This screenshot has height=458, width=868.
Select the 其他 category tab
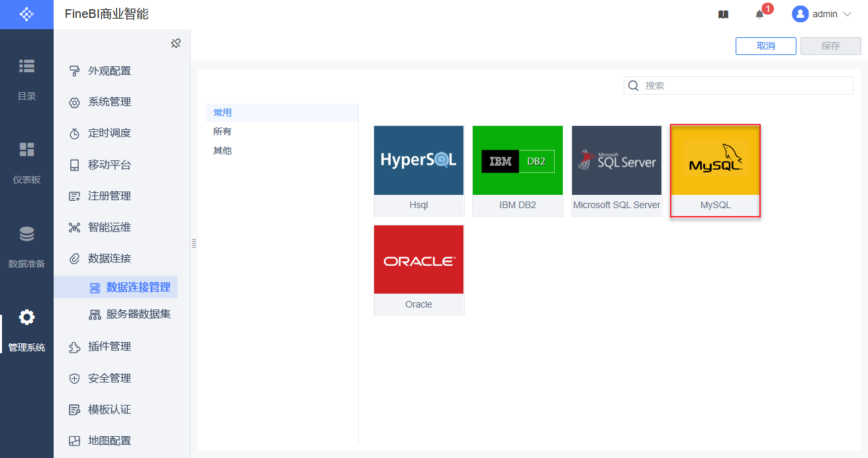pyautogui.click(x=282, y=150)
